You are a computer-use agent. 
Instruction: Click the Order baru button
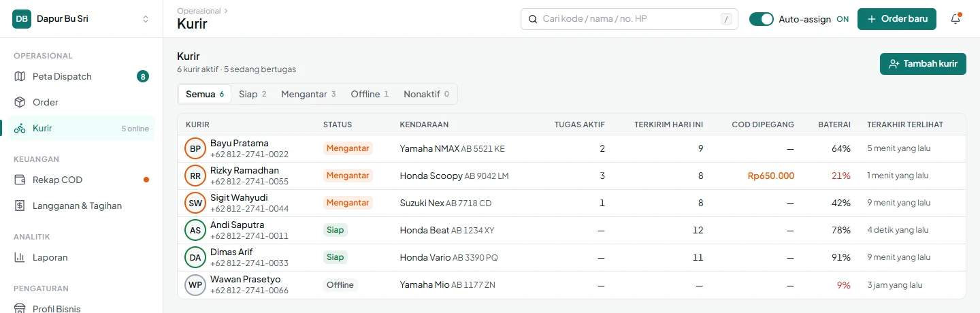897,19
